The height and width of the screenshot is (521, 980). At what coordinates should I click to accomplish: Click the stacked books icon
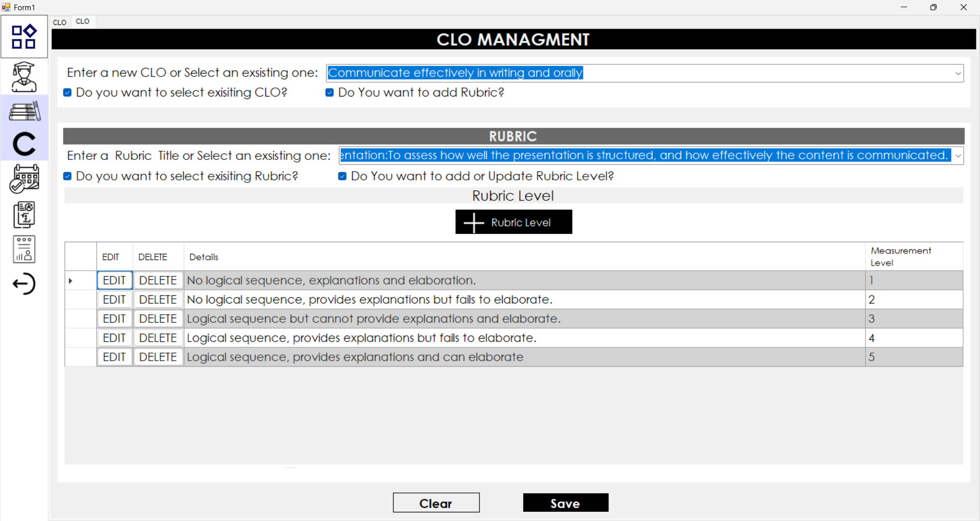[x=24, y=111]
